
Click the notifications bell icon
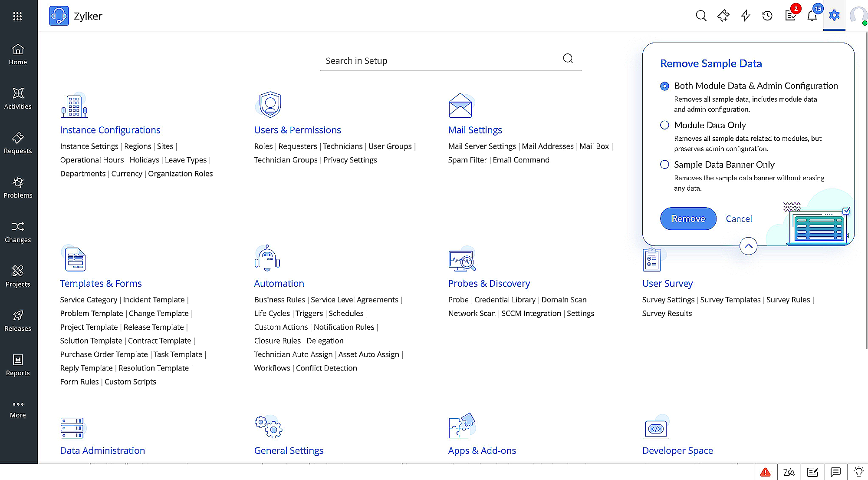pos(812,16)
